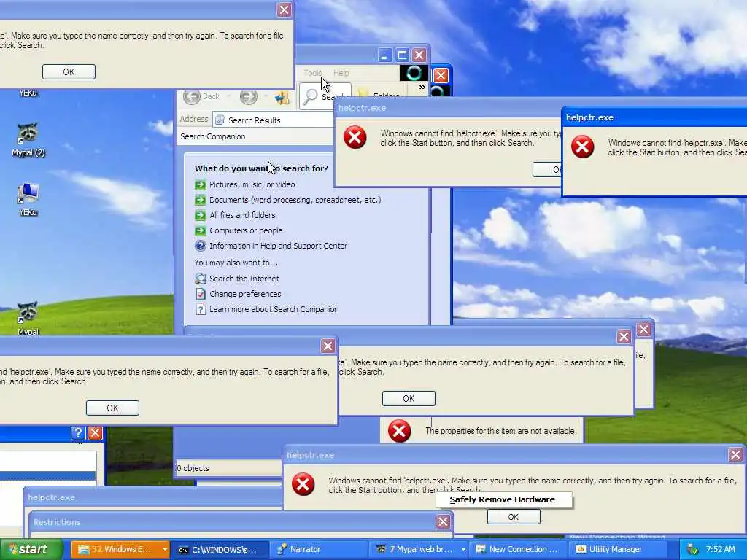
Task: Click the Back arrow in Search Results toolbar
Action: (192, 97)
